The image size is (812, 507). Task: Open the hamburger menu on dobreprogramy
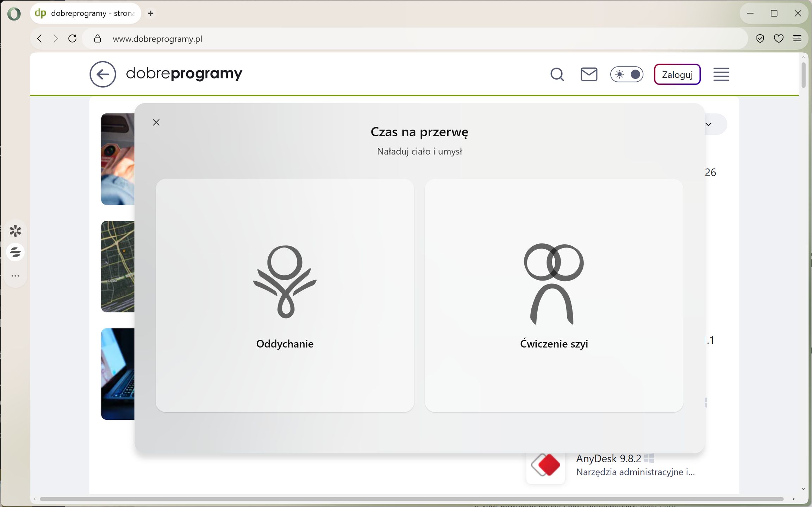[x=721, y=75]
